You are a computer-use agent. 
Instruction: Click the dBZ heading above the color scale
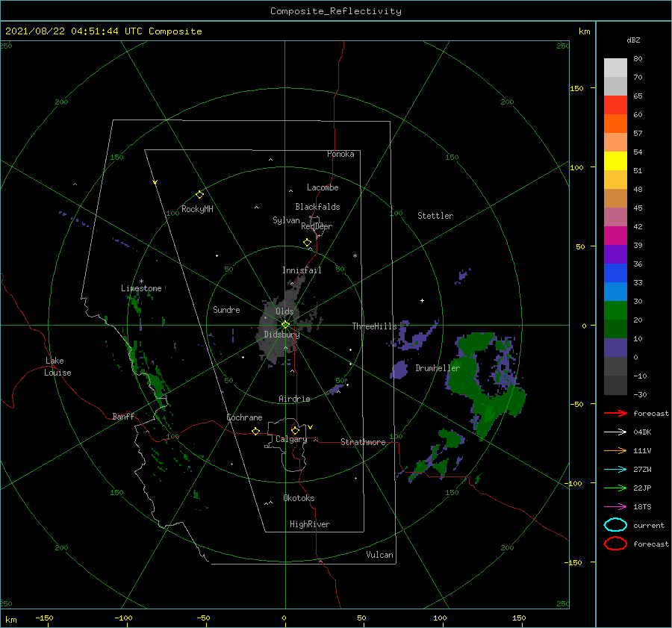tap(633, 40)
